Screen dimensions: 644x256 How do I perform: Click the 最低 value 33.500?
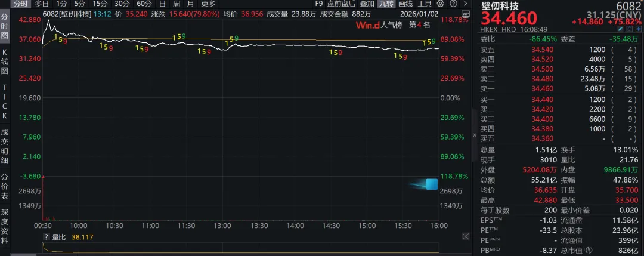(x=628, y=200)
